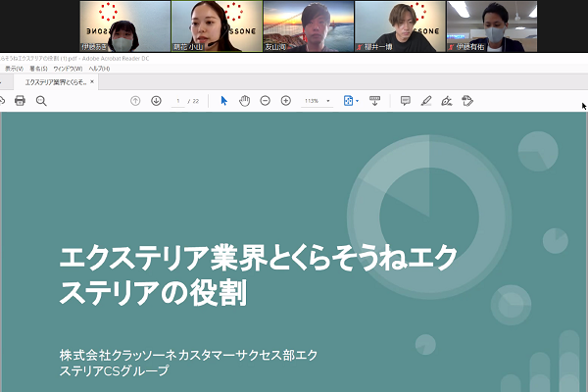Click the Fit page display icon
588x392 pixels.
[x=348, y=101]
